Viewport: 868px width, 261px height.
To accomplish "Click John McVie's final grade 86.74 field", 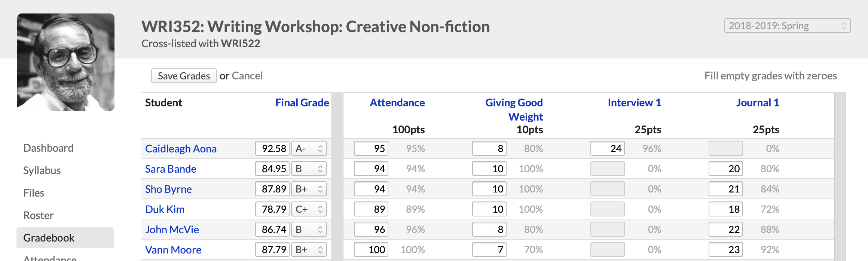I will (272, 230).
